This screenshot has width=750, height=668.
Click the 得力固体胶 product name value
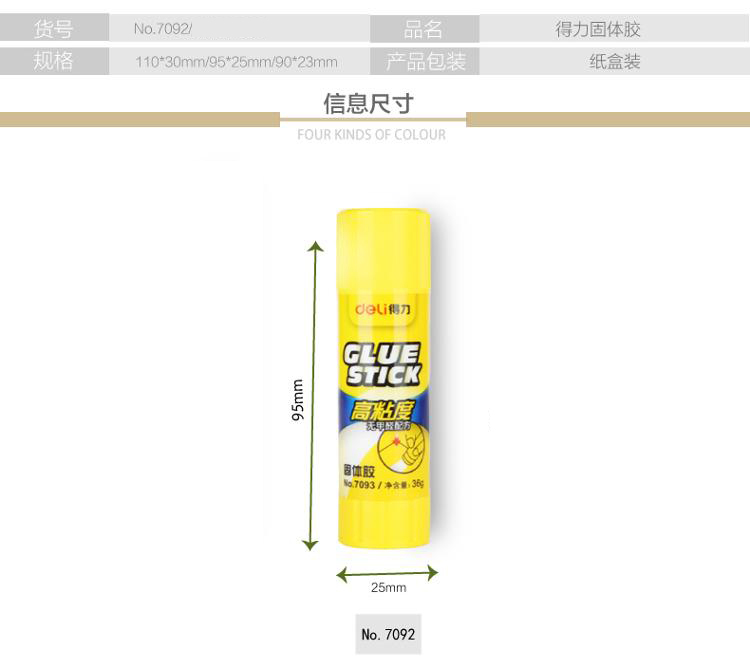point(598,29)
